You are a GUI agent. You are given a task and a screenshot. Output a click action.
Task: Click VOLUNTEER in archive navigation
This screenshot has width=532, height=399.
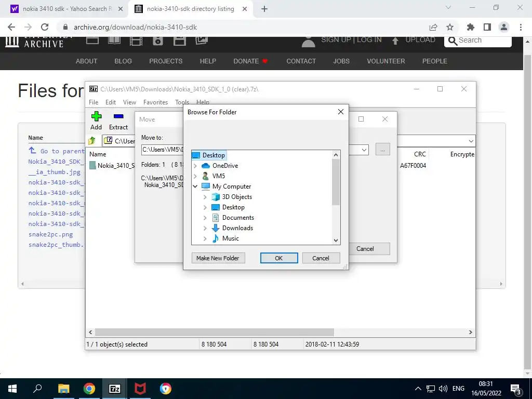tap(386, 61)
